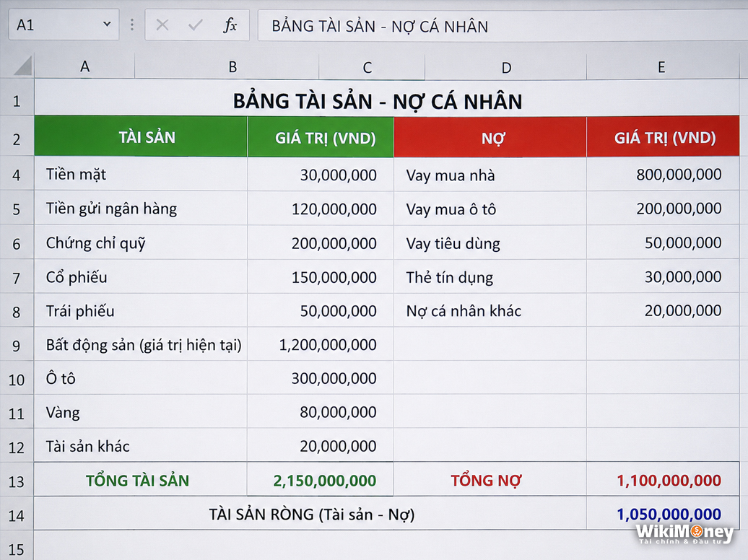
Task: Open the Name Box dropdown arrow
Action: coord(108,25)
